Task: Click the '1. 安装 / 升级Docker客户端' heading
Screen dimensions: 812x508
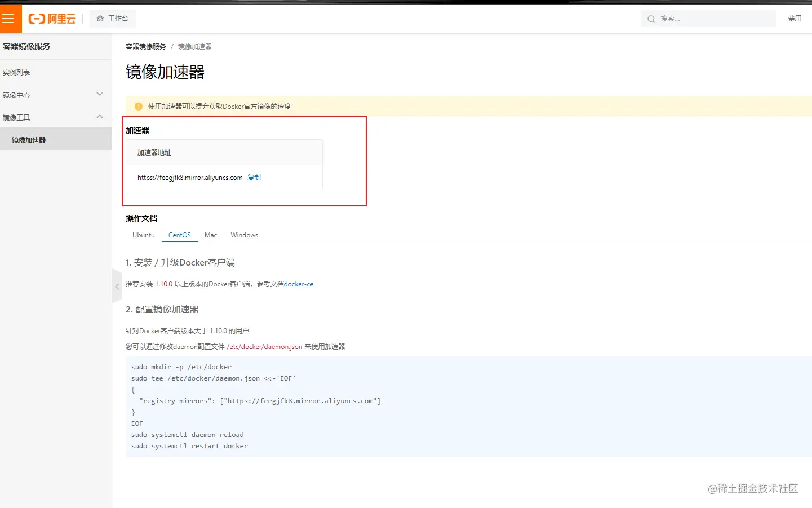Action: click(180, 263)
